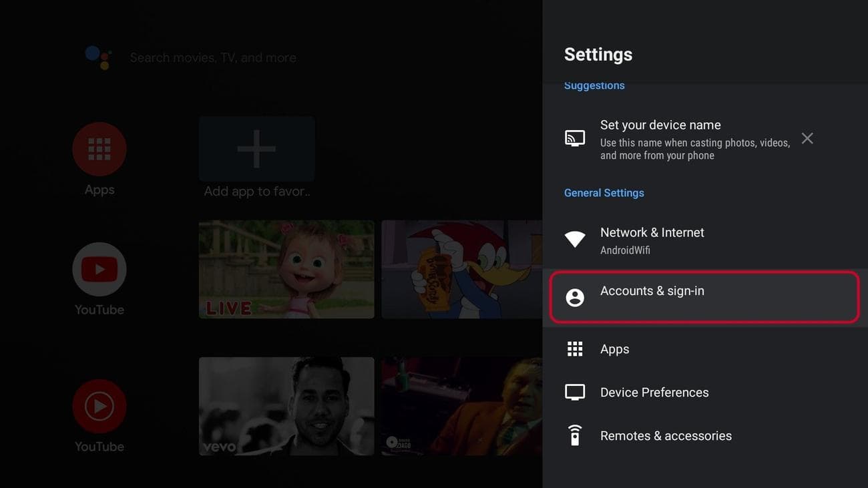Dismiss the Set your device name suggestion

coord(807,138)
